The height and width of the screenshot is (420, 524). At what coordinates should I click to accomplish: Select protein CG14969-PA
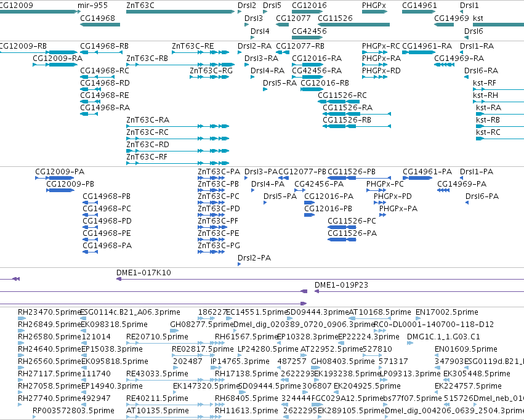pyautogui.click(x=443, y=190)
